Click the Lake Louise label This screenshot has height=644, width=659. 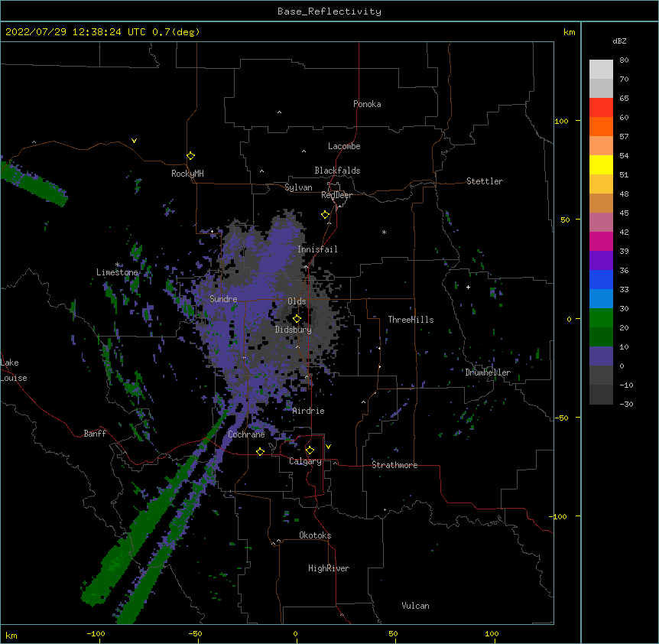[x=14, y=370]
